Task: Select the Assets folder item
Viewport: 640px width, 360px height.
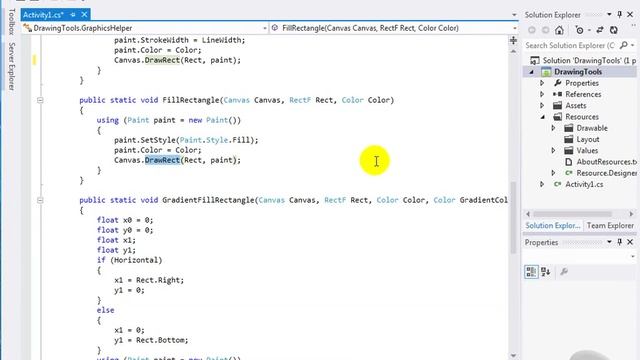Action: tap(575, 106)
